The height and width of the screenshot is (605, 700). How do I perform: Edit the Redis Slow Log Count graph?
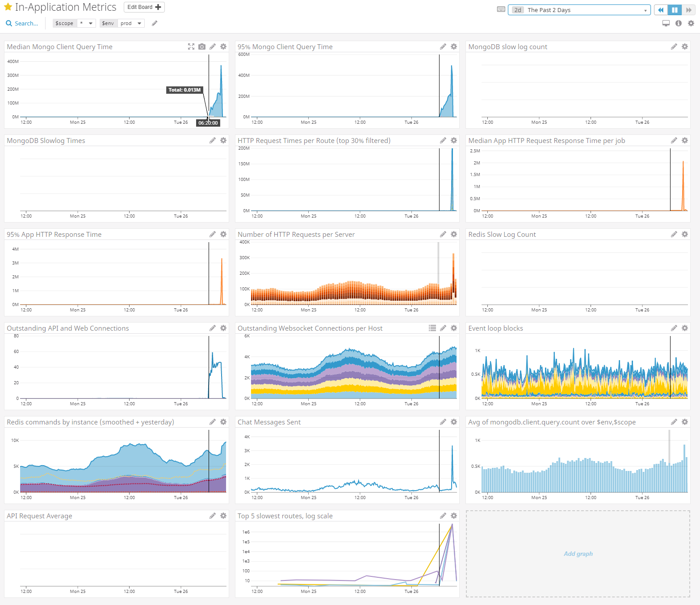[674, 234]
